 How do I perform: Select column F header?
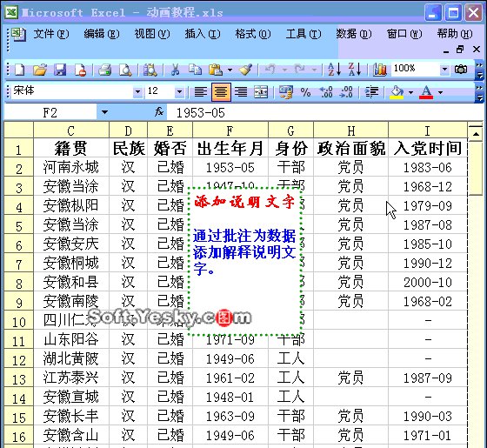tap(230, 130)
